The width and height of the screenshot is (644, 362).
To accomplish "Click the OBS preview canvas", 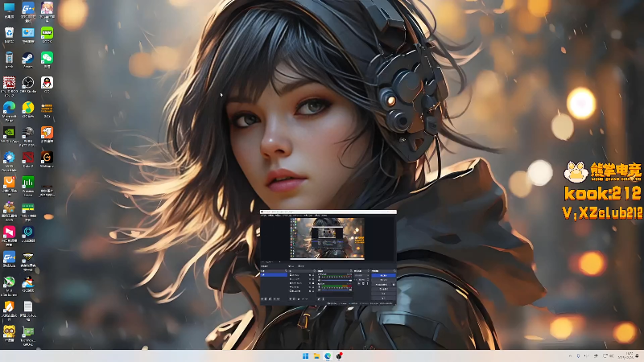I will click(328, 238).
